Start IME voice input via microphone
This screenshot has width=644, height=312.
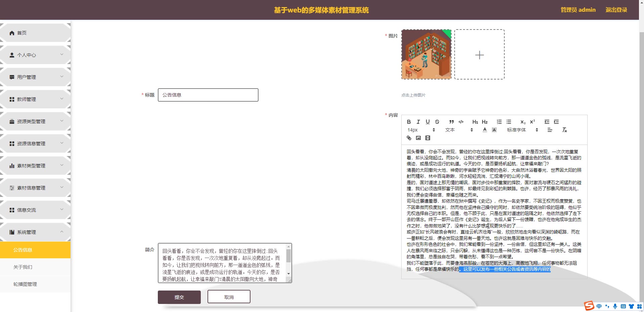coord(615,306)
